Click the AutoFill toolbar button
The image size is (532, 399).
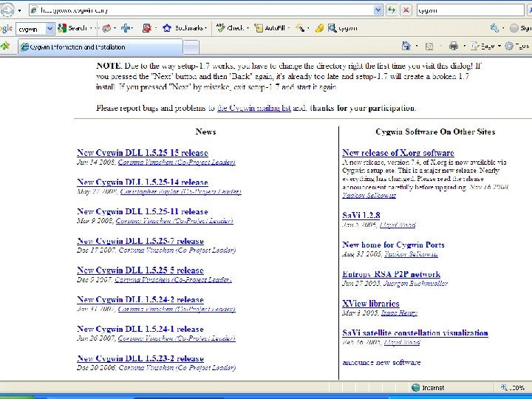coord(270,28)
